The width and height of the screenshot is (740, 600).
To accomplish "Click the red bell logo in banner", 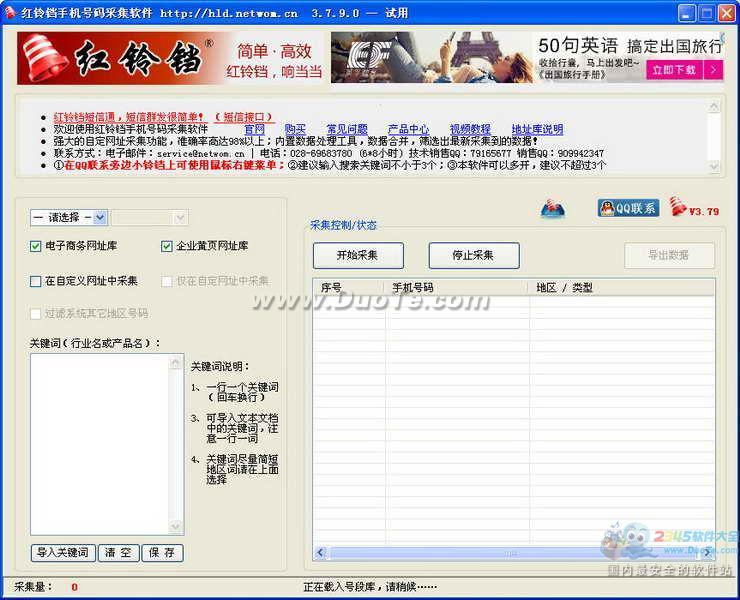I will 45,58.
